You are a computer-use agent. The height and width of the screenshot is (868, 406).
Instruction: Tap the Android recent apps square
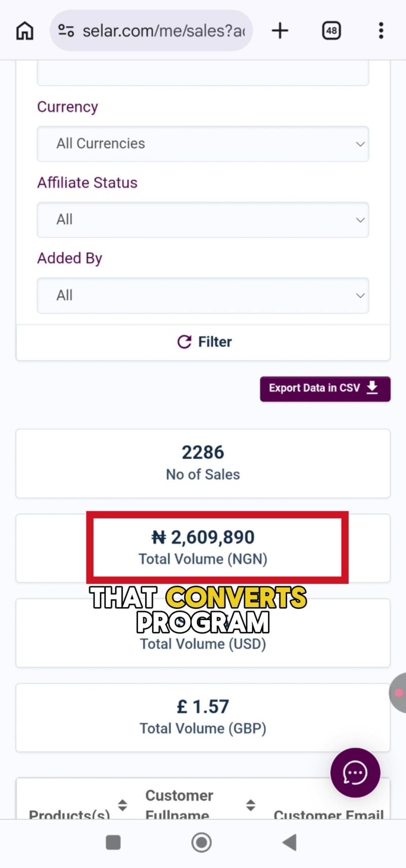(113, 843)
